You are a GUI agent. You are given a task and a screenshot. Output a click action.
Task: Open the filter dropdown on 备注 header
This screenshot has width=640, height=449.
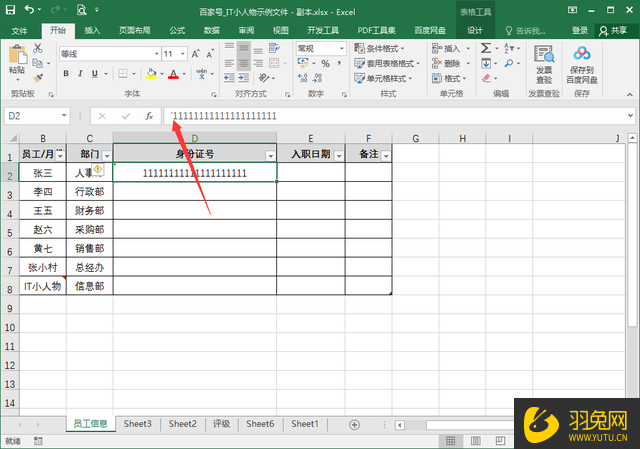(386, 156)
